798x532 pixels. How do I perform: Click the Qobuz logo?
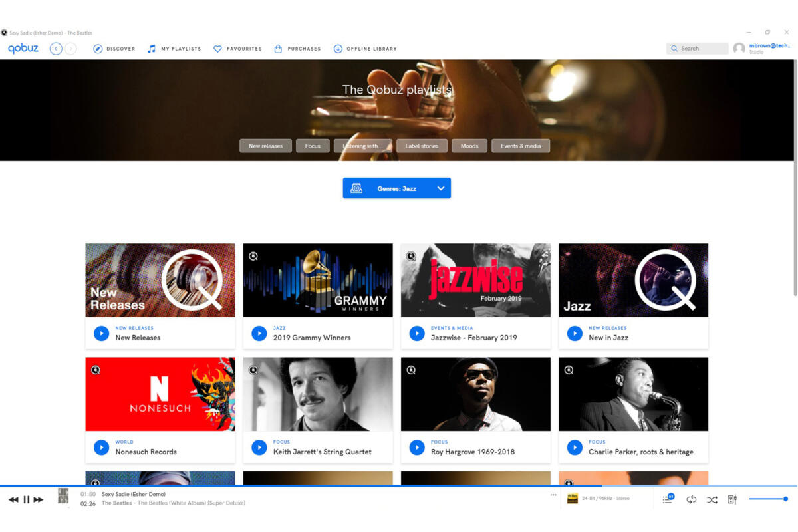click(23, 49)
